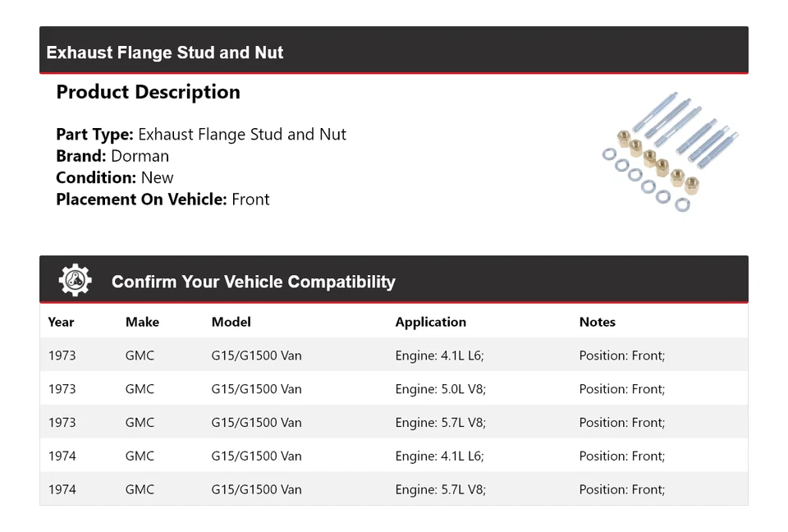
Task: Click the gear icon in compatibility header
Action: click(x=76, y=281)
